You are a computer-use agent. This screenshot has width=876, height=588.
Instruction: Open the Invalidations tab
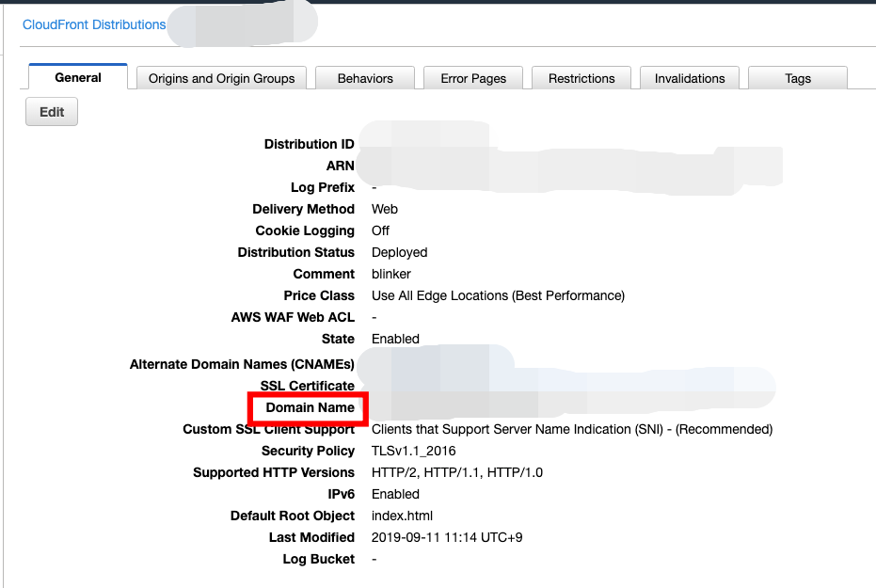click(690, 78)
